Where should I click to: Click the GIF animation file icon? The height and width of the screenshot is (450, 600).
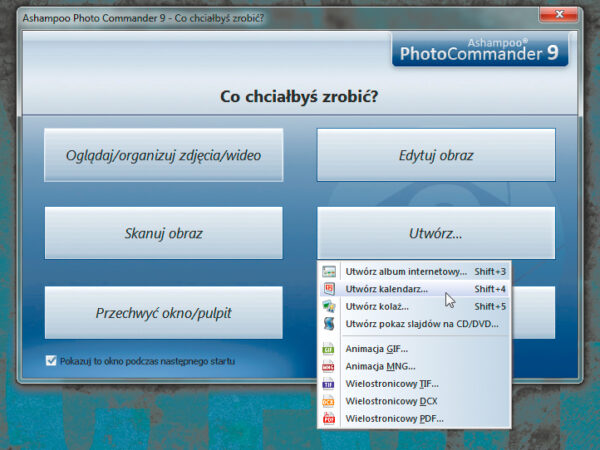tap(329, 349)
